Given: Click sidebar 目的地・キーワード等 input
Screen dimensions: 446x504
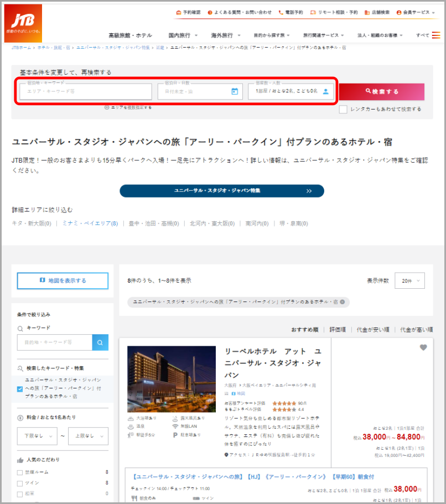Looking at the screenshot, I should point(55,342).
